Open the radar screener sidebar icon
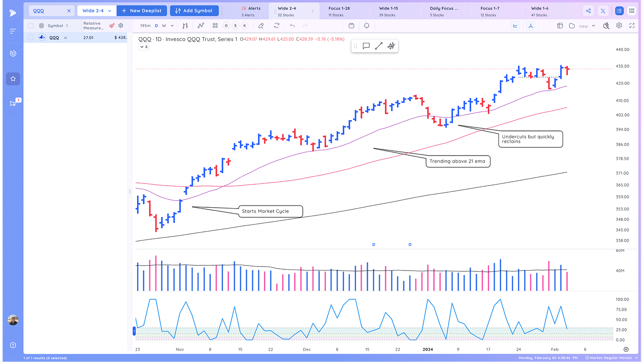This screenshot has height=362, width=644. click(x=13, y=53)
